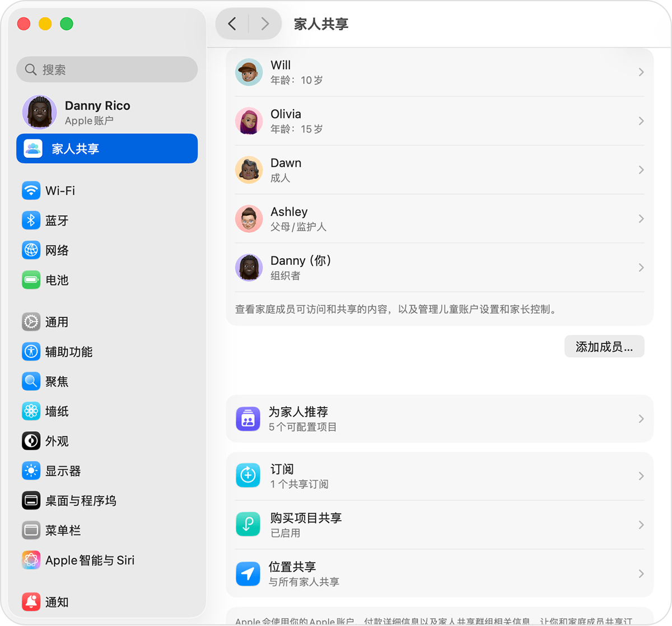Click the 电池 battery icon
The height and width of the screenshot is (626, 672).
(x=31, y=280)
